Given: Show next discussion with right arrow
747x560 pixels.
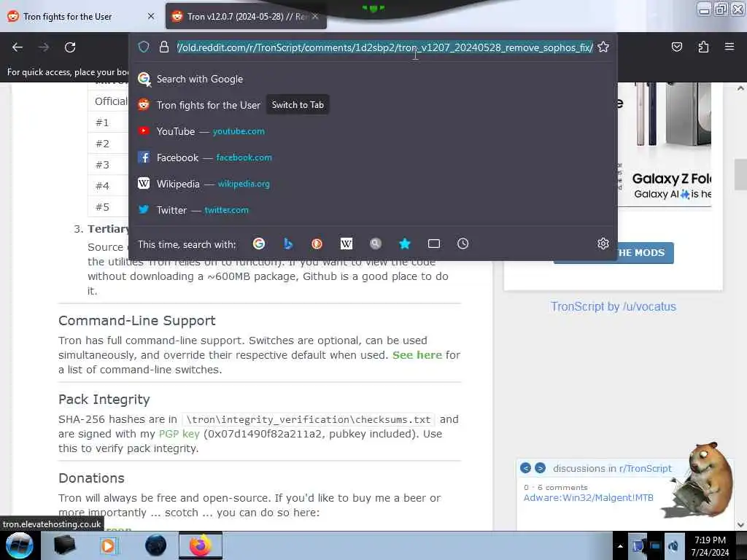Looking at the screenshot, I should coord(540,468).
